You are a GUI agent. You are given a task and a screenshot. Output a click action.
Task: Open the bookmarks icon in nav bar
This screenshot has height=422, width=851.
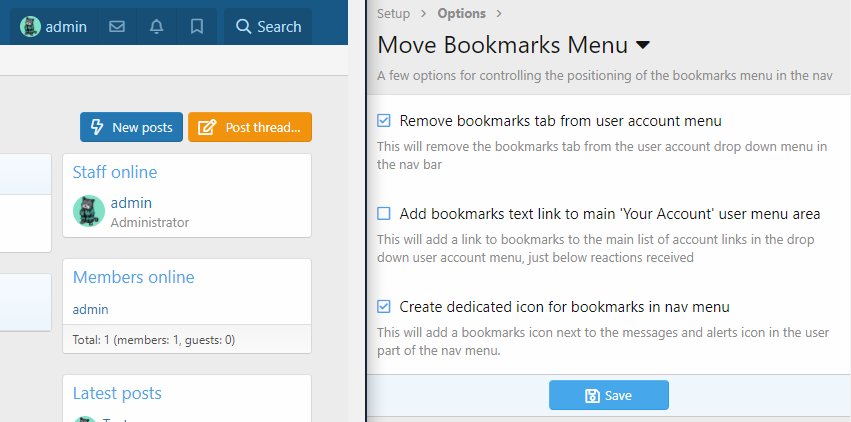(x=197, y=27)
